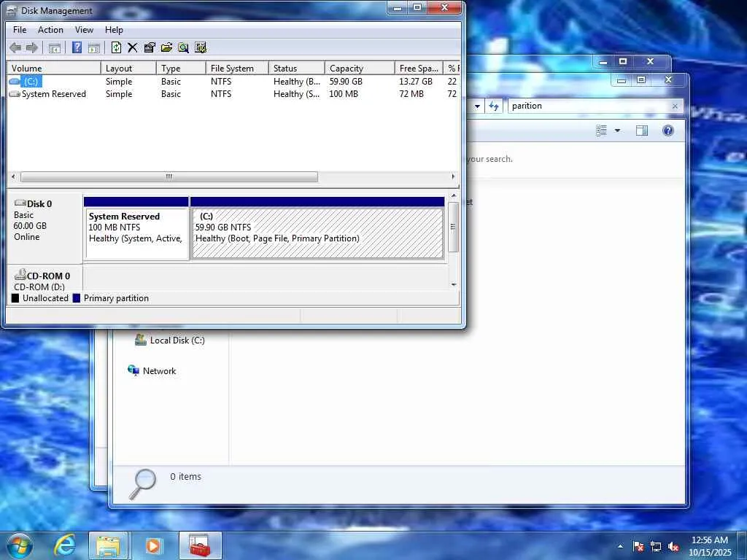747x560 pixels.
Task: Select the CD-ROM 0 drive label
Action: click(44, 278)
